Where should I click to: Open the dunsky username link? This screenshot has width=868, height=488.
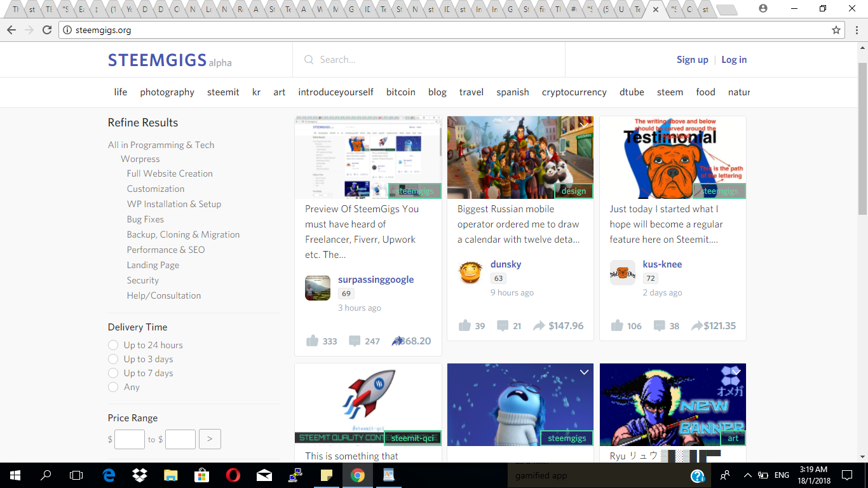(x=506, y=264)
